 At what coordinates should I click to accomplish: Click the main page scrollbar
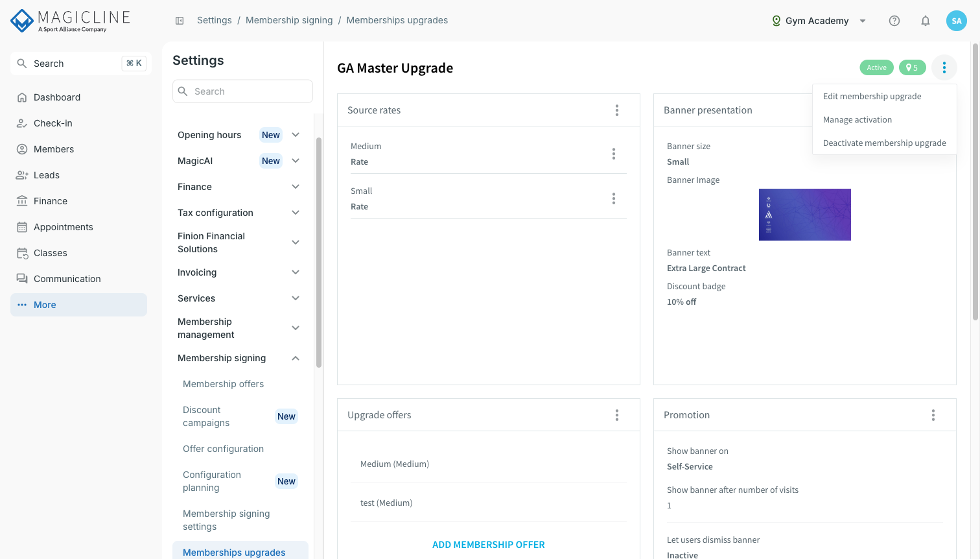pos(975,182)
